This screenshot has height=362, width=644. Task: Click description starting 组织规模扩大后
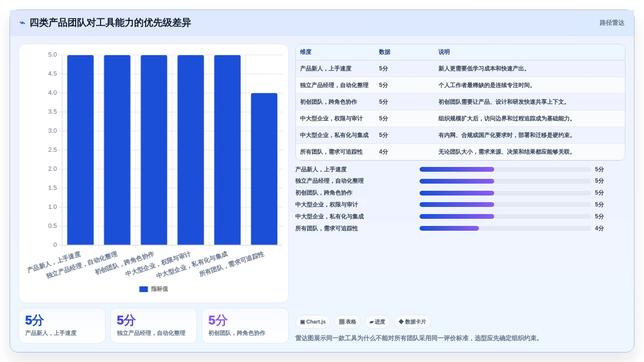click(x=507, y=118)
